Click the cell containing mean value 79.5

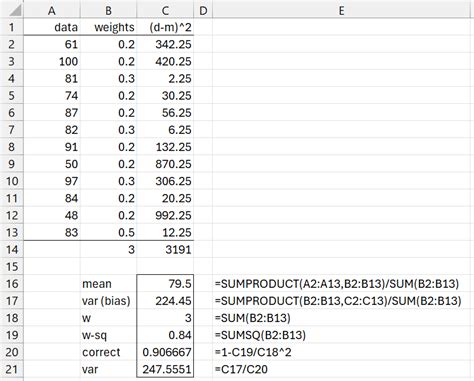(165, 284)
